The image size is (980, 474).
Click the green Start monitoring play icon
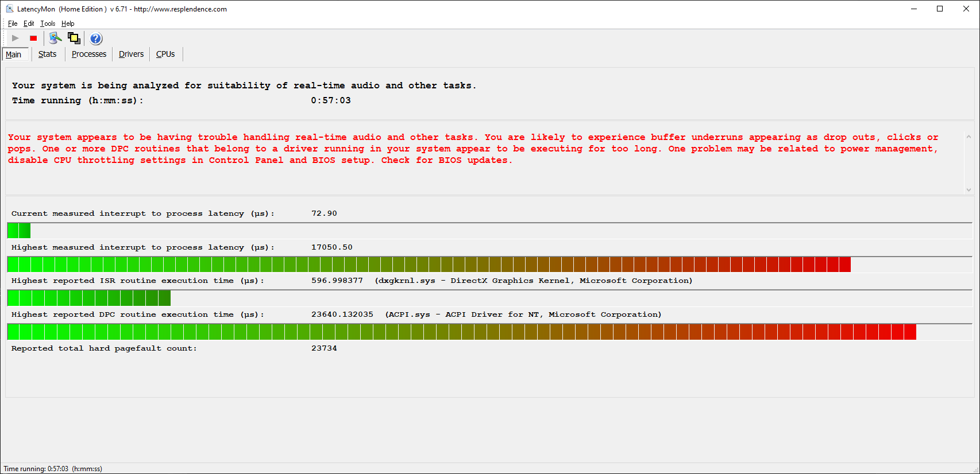16,38
